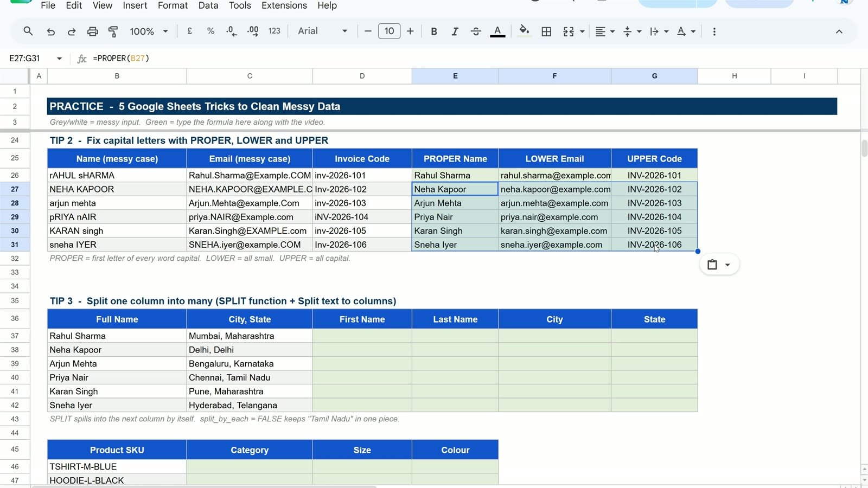The height and width of the screenshot is (488, 868).
Task: Click cell 'karan.singh@example.com'
Action: 554,231
